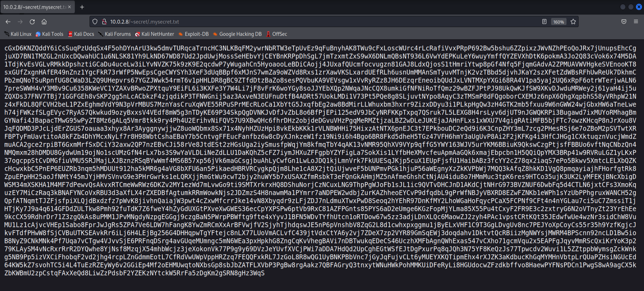Screen dimensions: 644x291
Task: Open the Kali Tools bookmark
Action: coord(50,34)
